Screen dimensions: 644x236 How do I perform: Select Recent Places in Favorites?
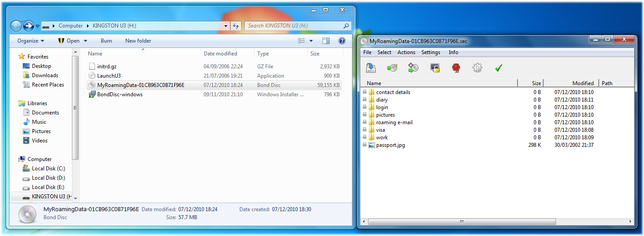[x=48, y=85]
